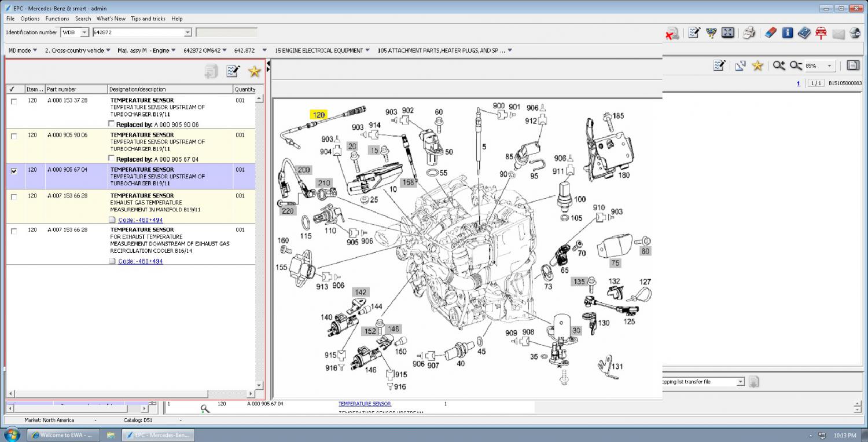Click the red car on lift icon
The height and width of the screenshot is (442, 868).
[821, 33]
